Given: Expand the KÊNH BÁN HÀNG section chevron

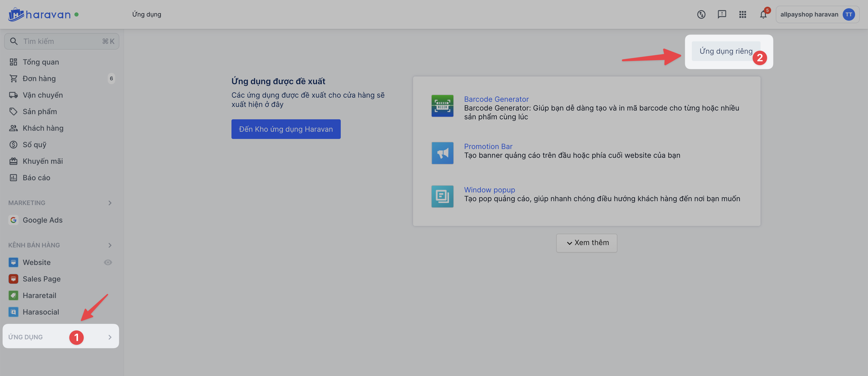Looking at the screenshot, I should [110, 245].
